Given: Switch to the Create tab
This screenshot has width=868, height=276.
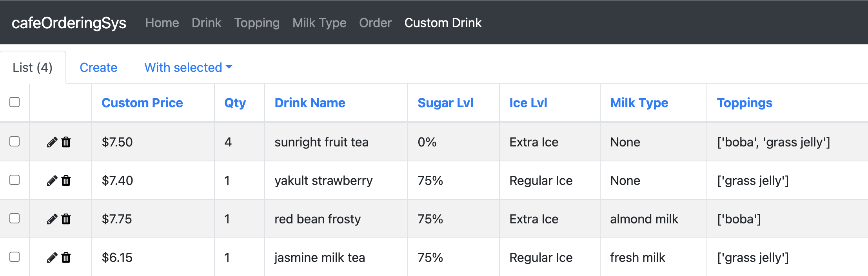Looking at the screenshot, I should [98, 68].
